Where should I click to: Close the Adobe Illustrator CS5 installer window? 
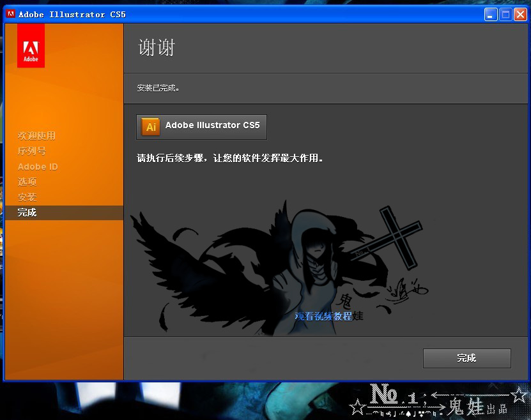click(x=521, y=15)
